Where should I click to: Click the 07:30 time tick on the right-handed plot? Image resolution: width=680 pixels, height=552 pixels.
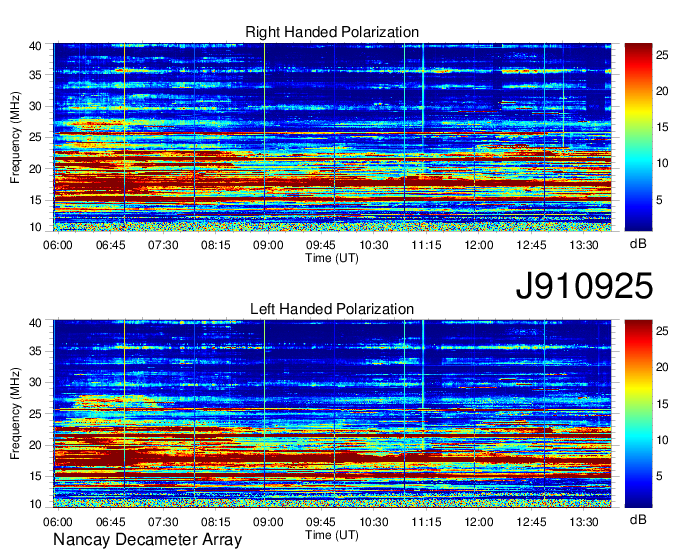pos(163,245)
